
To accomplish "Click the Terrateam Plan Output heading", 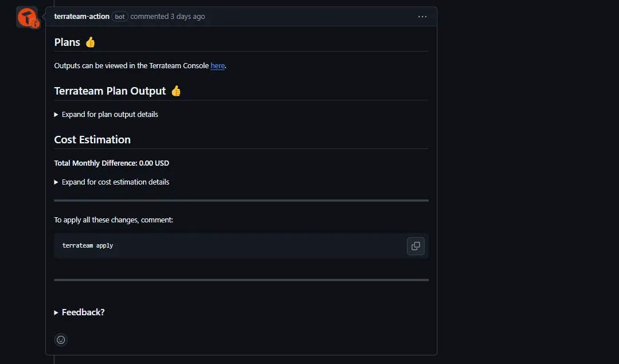I will pyautogui.click(x=109, y=91).
